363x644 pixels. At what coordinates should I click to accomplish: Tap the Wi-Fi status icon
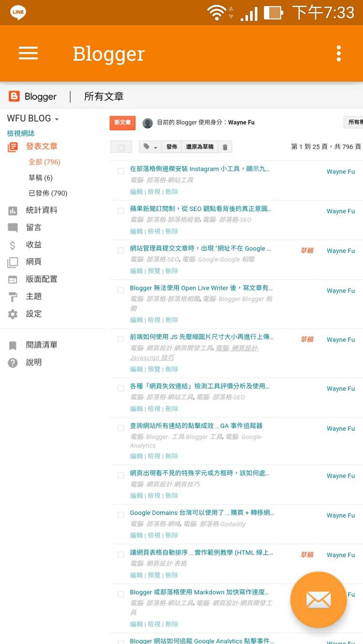[x=217, y=13]
